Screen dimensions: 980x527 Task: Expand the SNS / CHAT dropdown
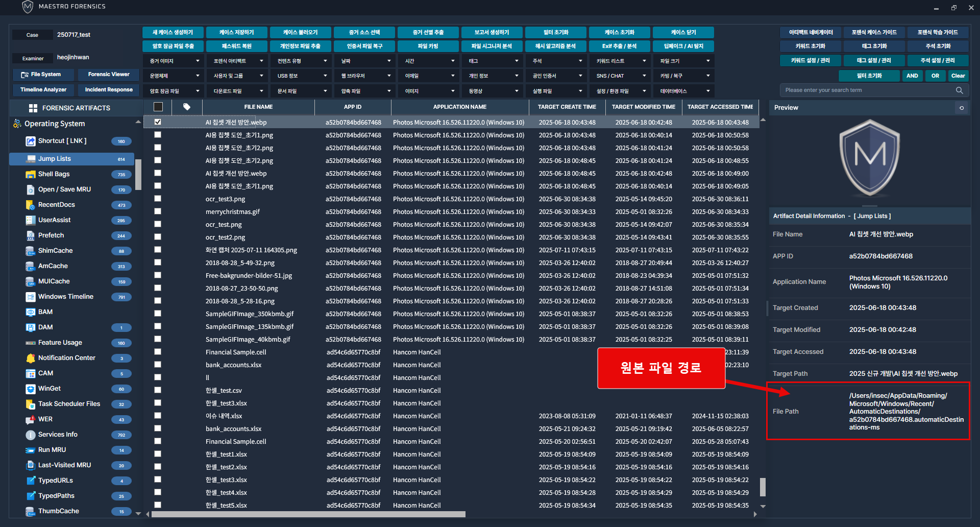[x=620, y=76]
